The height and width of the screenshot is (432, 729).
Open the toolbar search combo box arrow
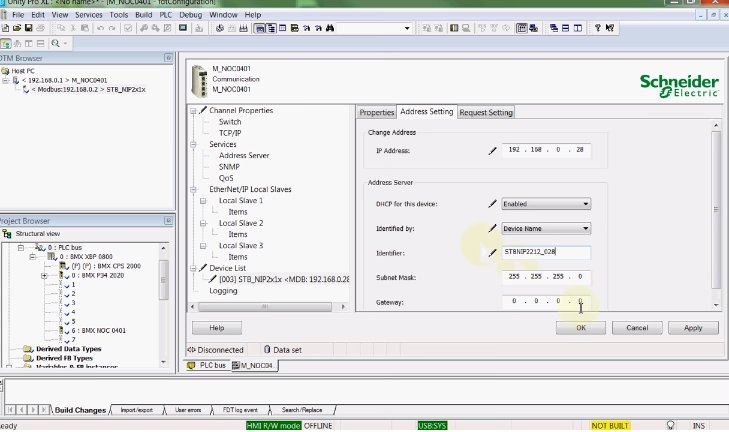[407, 28]
